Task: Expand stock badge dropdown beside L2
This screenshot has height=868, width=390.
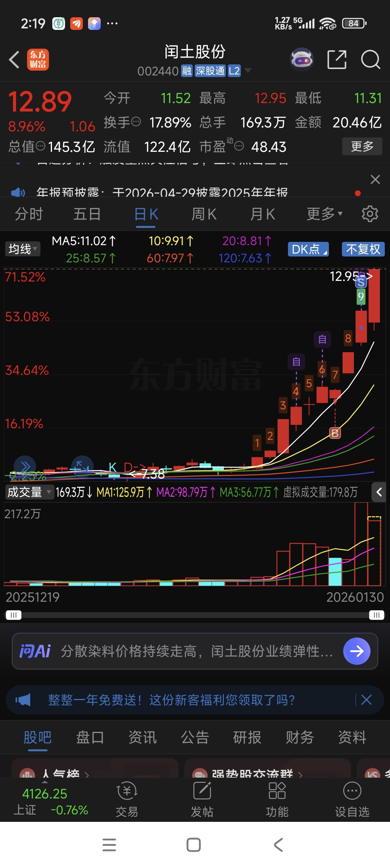Action: (248, 71)
